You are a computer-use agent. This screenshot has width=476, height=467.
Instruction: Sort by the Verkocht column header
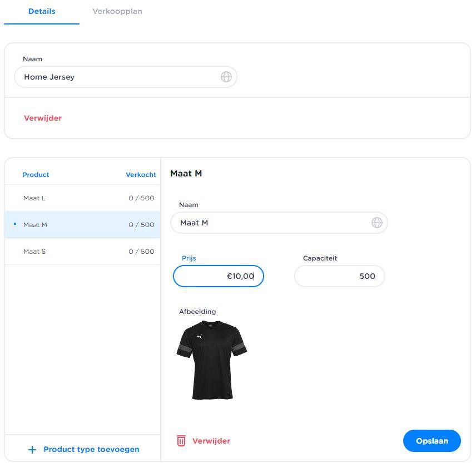tap(141, 175)
